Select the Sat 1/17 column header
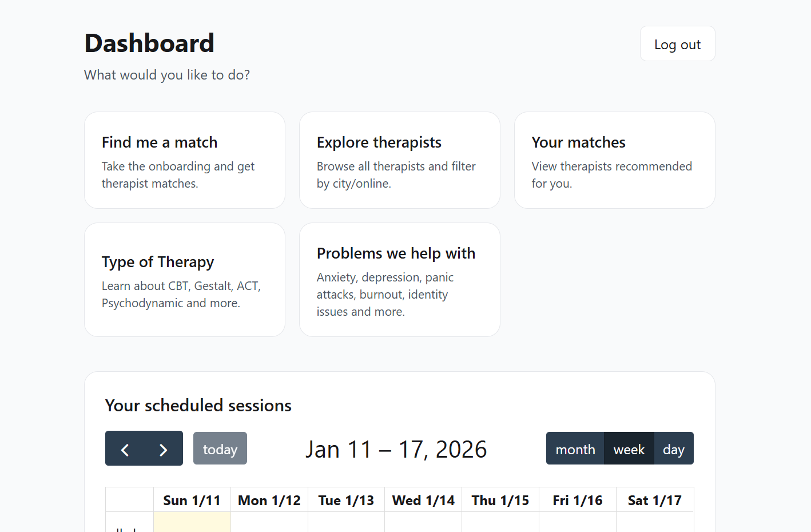The height and width of the screenshot is (532, 811). tap(655, 501)
